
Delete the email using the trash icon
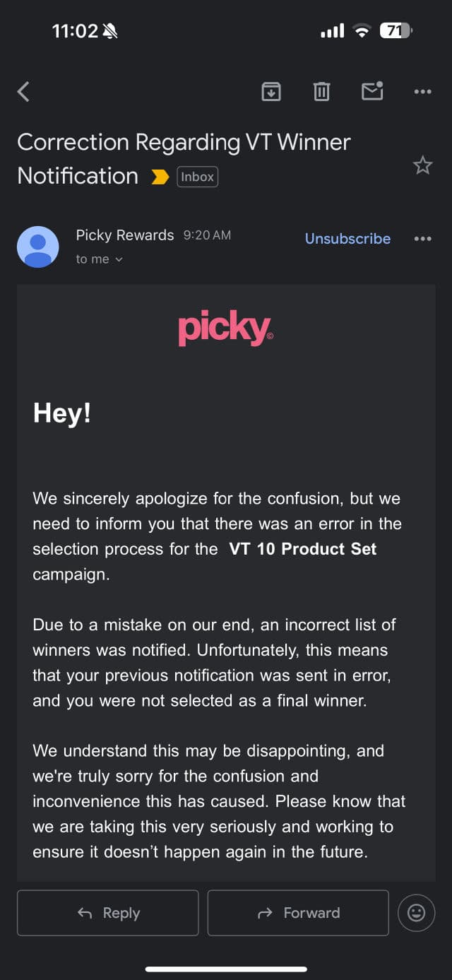[321, 91]
